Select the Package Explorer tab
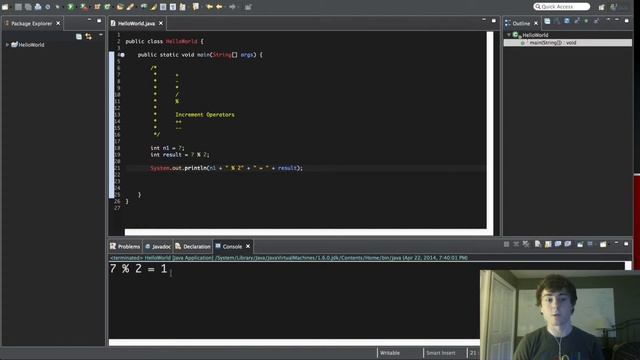The width and height of the screenshot is (640, 360). pos(31,24)
